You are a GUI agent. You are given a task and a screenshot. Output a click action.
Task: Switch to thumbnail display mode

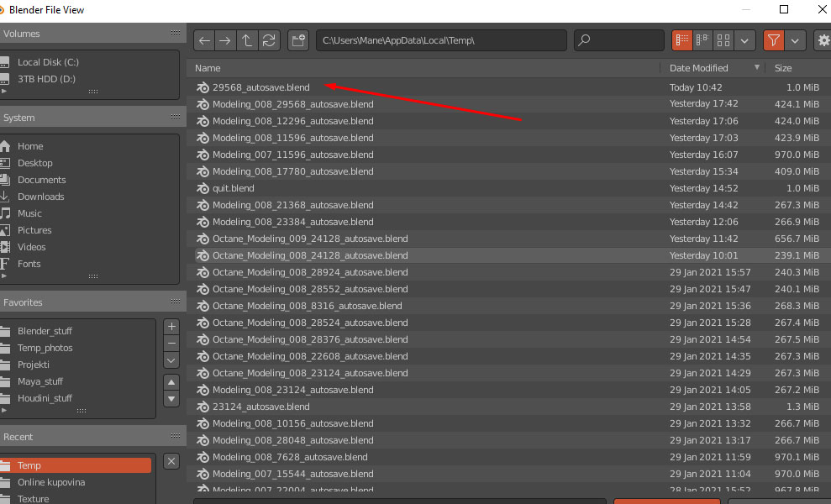(723, 40)
